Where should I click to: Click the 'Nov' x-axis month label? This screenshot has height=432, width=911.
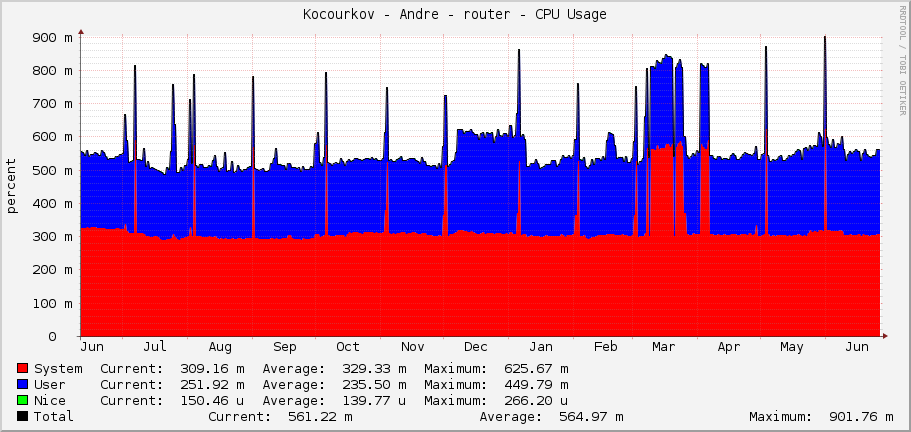[x=413, y=347]
